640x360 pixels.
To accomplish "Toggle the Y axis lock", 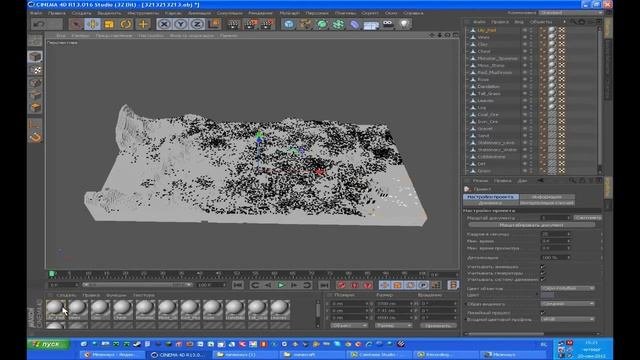I will point(180,24).
